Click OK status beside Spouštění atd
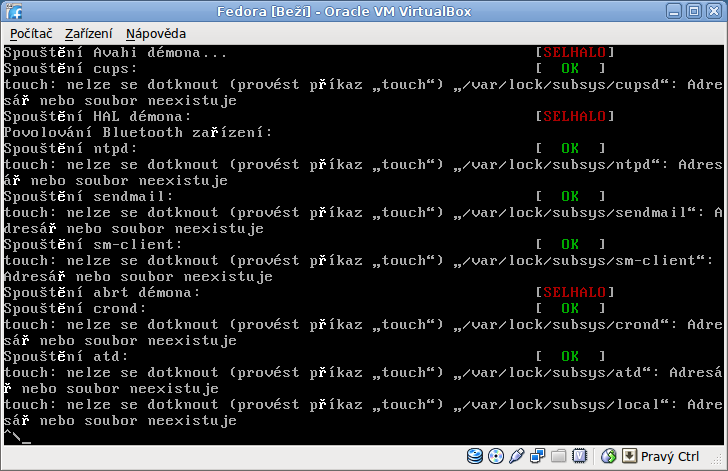 (x=570, y=356)
